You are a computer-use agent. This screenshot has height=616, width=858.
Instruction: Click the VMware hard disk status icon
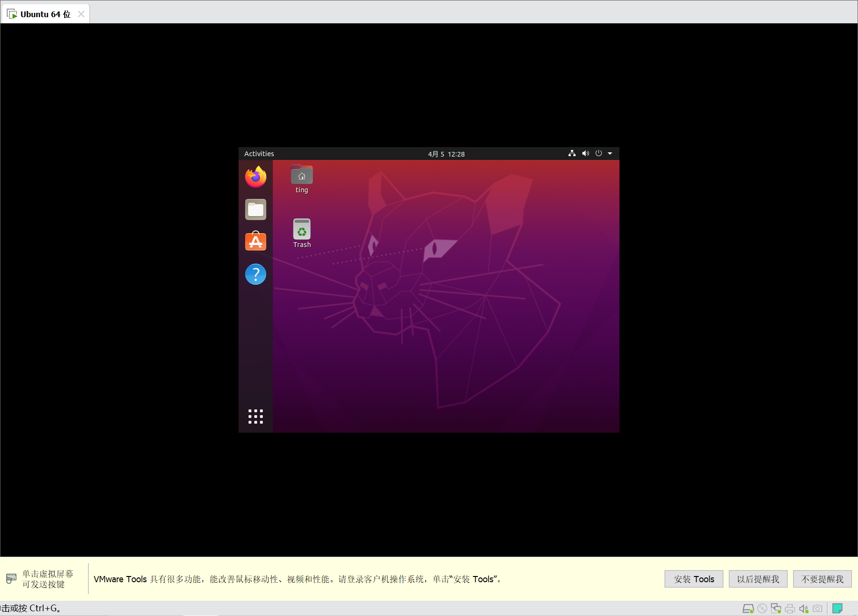(748, 608)
